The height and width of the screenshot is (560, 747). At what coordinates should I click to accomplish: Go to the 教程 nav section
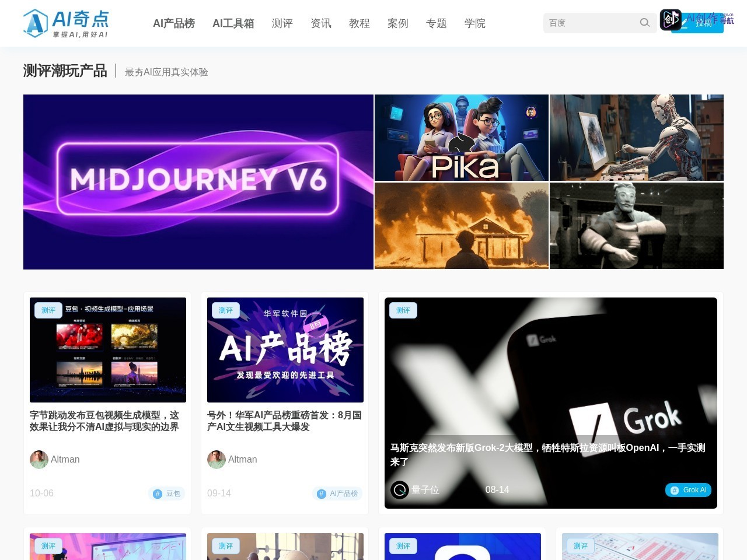pos(359,23)
